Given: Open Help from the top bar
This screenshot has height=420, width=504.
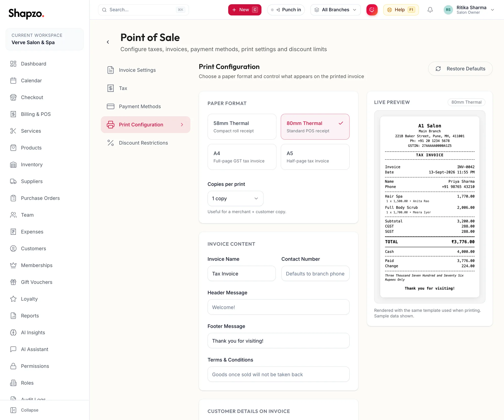Looking at the screenshot, I should (401, 10).
